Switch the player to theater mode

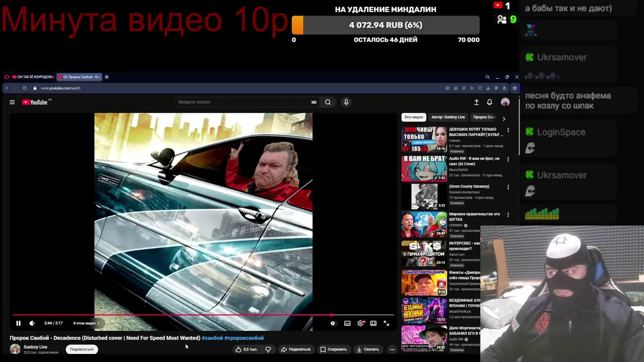[373, 323]
